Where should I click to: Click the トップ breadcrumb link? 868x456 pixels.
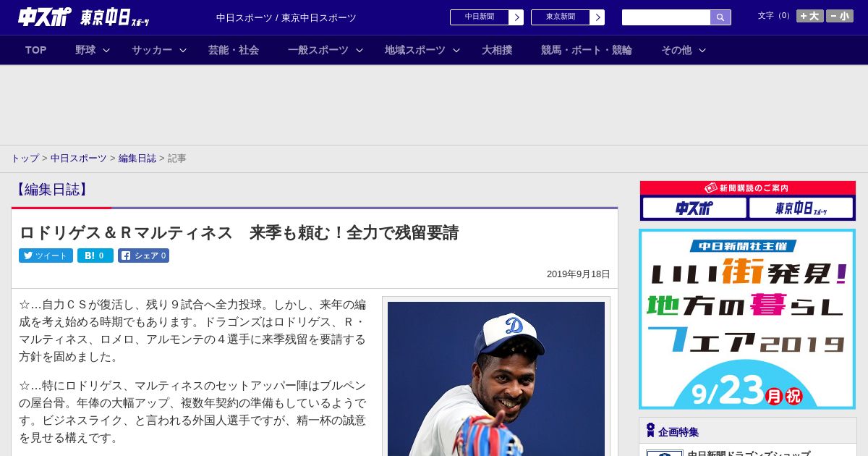point(25,159)
